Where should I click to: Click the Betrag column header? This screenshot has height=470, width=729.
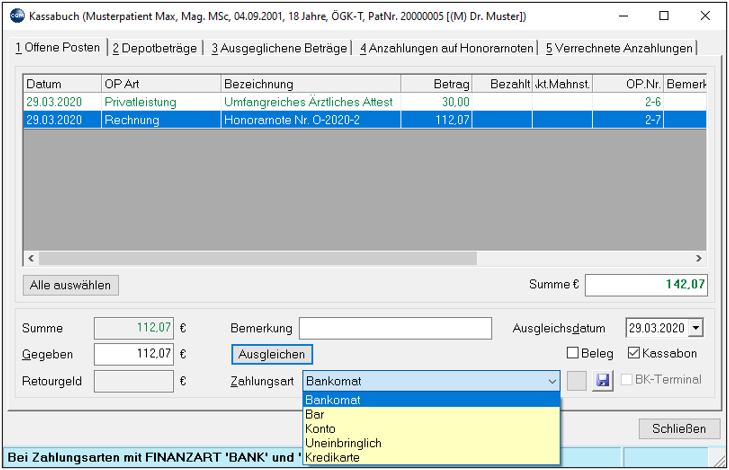(x=436, y=84)
